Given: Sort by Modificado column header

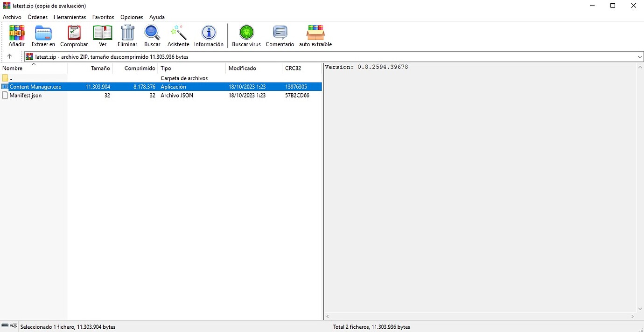Looking at the screenshot, I should (242, 68).
